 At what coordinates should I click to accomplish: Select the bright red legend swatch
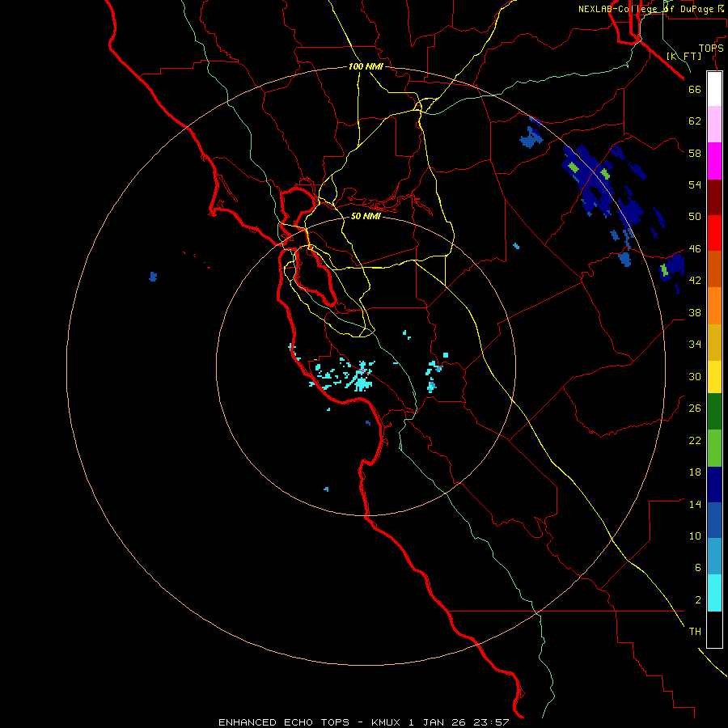pyautogui.click(x=714, y=233)
